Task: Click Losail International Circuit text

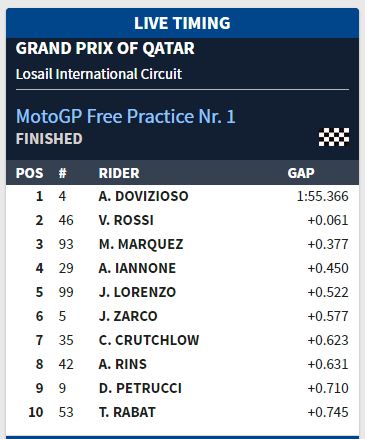Action: pos(99,74)
